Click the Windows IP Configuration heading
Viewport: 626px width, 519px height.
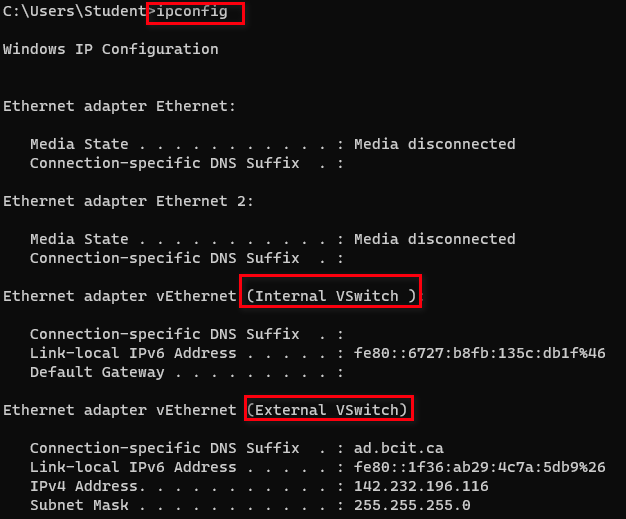click(110, 49)
